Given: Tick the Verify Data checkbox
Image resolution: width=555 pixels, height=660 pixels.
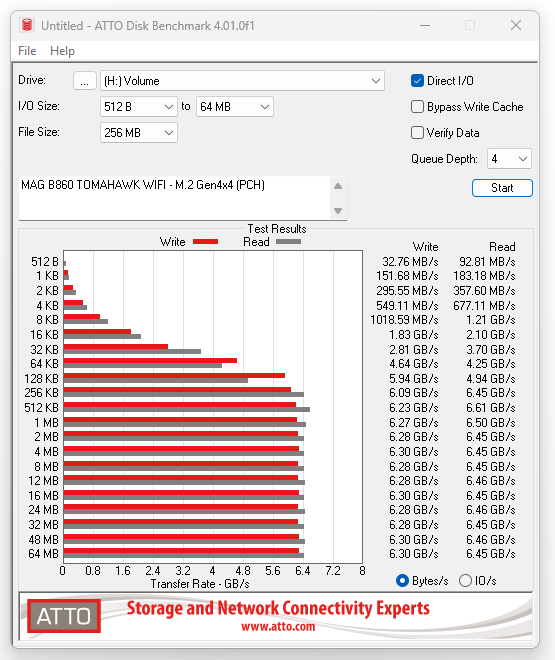Looking at the screenshot, I should (417, 133).
